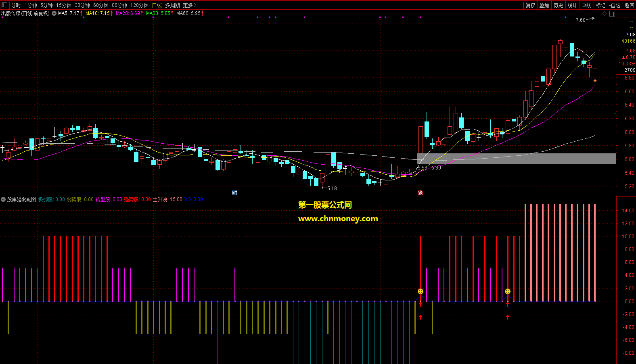Screen dimensions: 636x364
Task: Click the 10.03% change value
Action: click(627, 64)
